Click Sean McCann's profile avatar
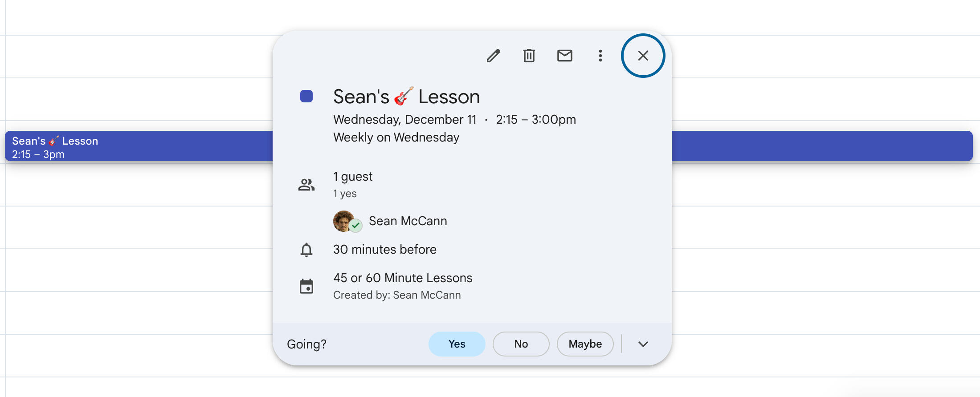The image size is (980, 397). click(x=344, y=221)
